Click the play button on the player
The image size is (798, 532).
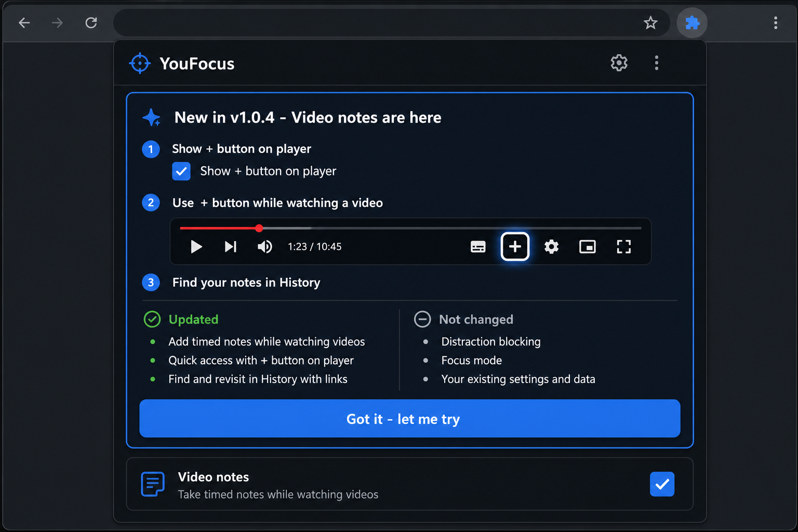[x=196, y=247]
